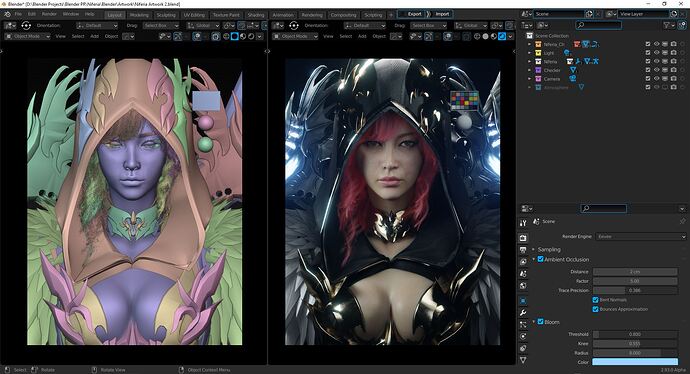This screenshot has width=690, height=374.
Task: Toggle the Bloom checkbox
Action: tap(540, 322)
